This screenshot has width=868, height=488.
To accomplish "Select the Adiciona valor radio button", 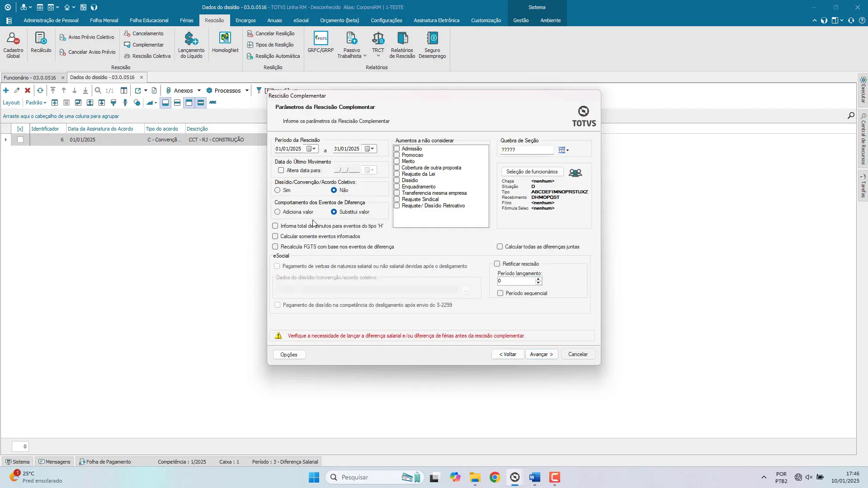I will coord(278,212).
